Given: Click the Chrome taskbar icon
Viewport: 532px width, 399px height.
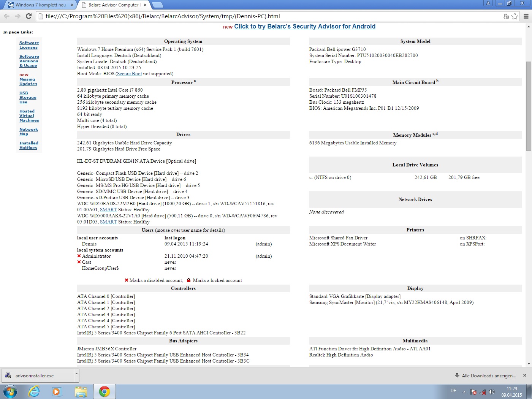Looking at the screenshot, I should click(104, 391).
